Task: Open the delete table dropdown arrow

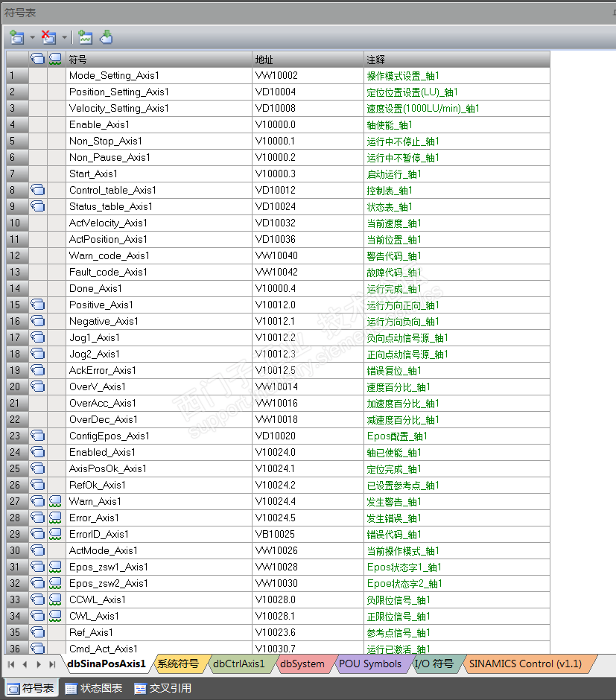Action: (65, 37)
